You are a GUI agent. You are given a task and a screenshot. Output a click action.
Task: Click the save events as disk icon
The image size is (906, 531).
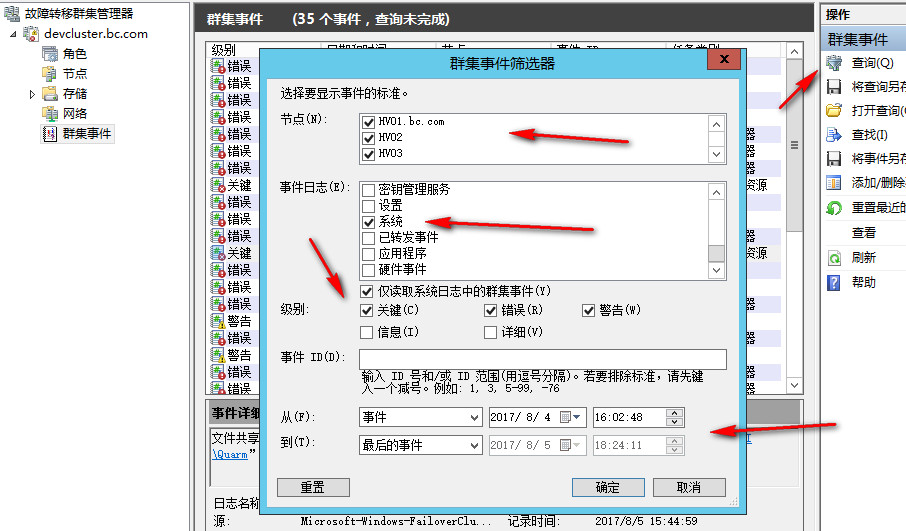[x=834, y=158]
